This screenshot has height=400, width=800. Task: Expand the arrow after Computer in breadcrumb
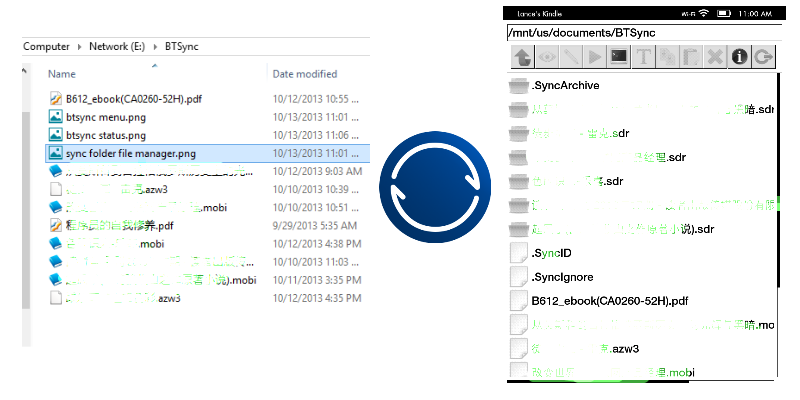click(80, 47)
